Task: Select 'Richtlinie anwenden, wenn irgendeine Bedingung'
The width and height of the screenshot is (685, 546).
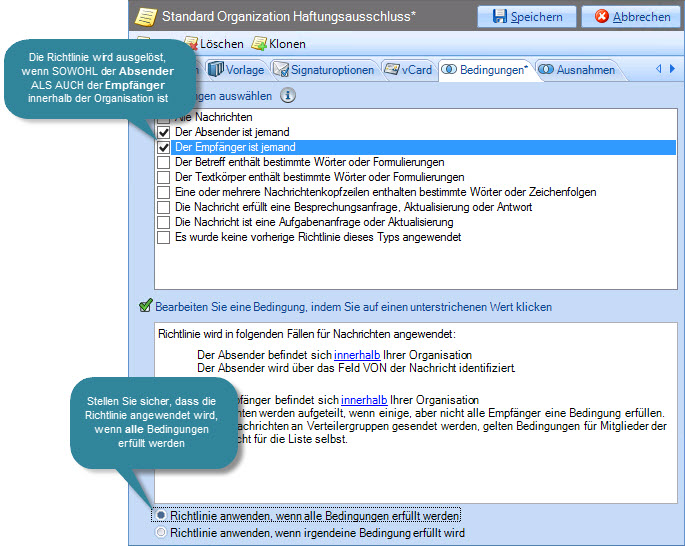Action: (161, 532)
